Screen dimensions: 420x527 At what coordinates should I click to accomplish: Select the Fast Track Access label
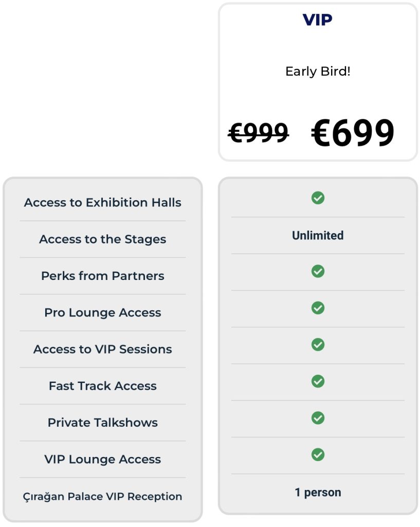point(103,386)
